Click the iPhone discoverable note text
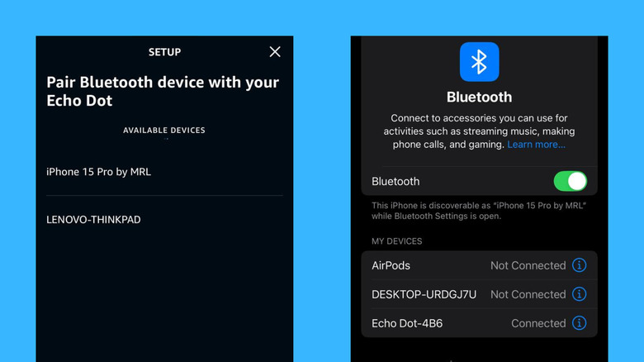The height and width of the screenshot is (362, 644). (x=479, y=211)
